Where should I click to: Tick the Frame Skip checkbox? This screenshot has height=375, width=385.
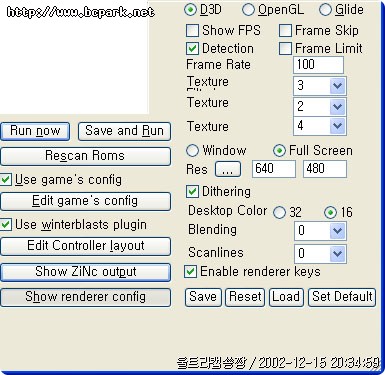[285, 31]
